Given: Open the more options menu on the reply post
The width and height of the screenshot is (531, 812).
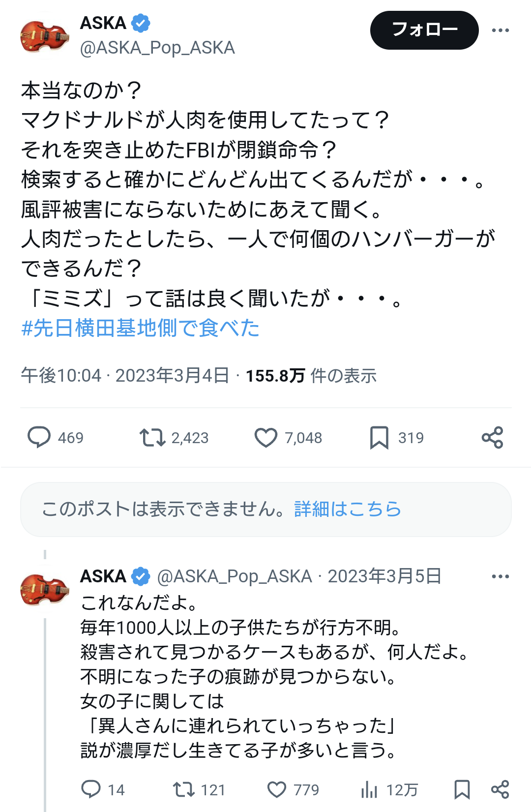Looking at the screenshot, I should coord(500,576).
